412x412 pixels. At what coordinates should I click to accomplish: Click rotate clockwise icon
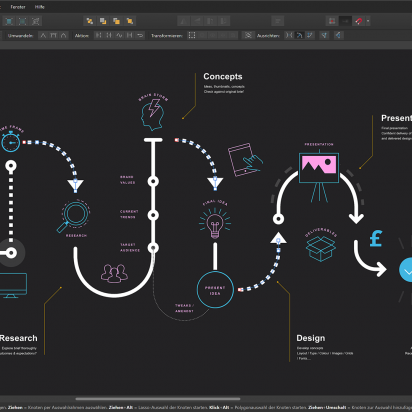pos(224,21)
